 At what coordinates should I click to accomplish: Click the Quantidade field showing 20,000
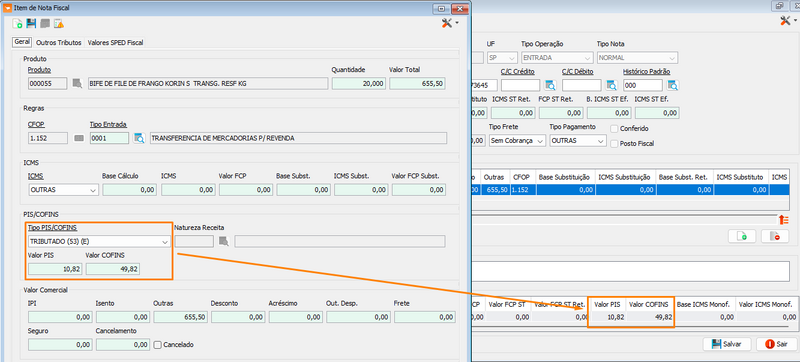point(359,84)
